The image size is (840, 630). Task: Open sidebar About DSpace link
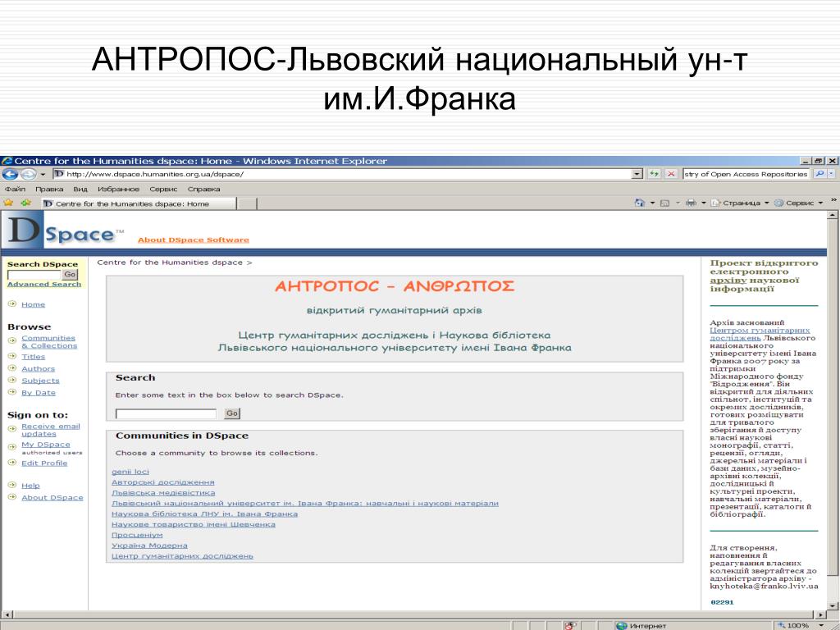[52, 498]
